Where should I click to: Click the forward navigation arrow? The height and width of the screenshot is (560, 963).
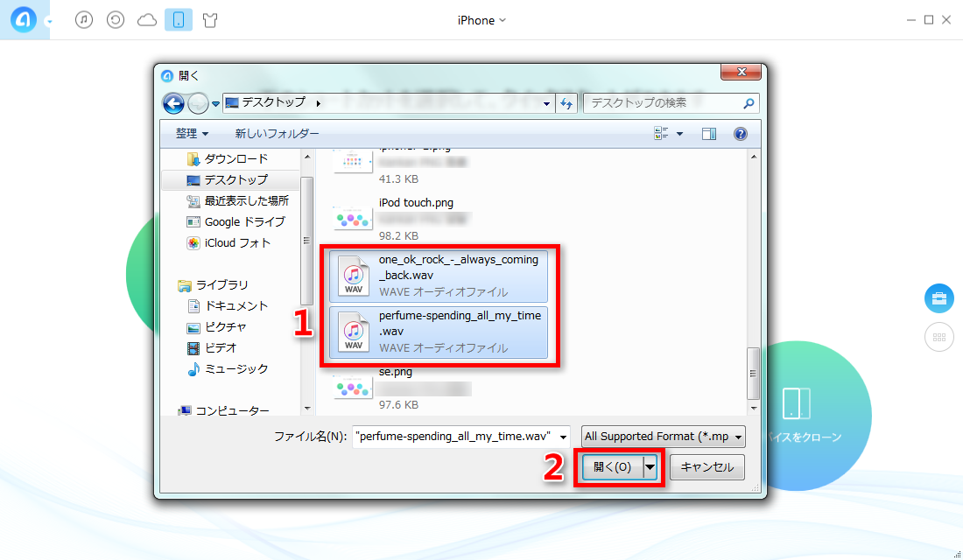click(198, 104)
